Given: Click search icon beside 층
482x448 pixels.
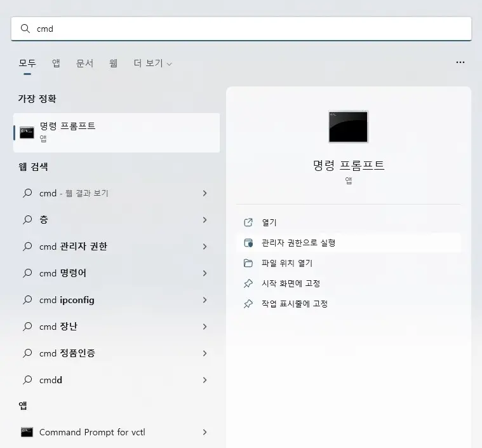Looking at the screenshot, I should pos(27,220).
